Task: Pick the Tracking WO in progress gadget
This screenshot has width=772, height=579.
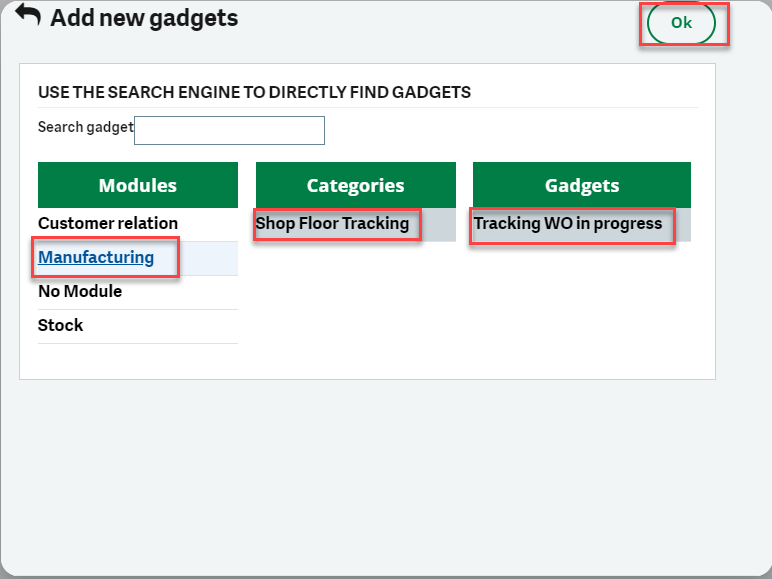Action: click(568, 223)
